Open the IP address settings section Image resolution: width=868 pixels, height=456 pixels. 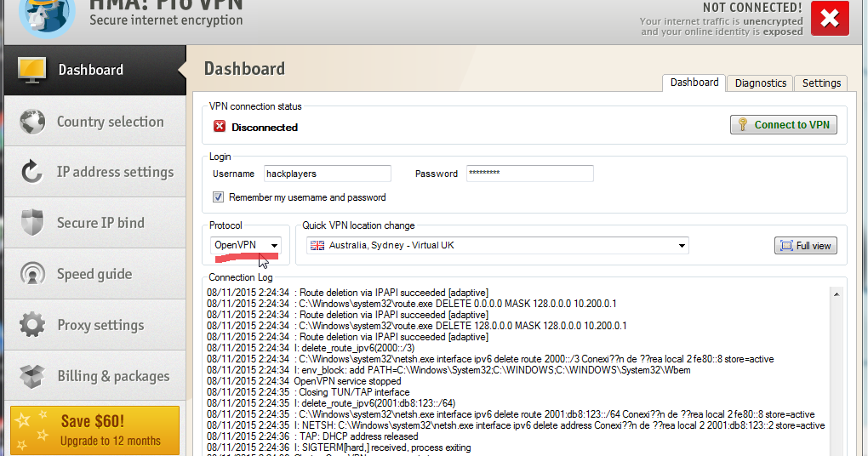pos(95,172)
